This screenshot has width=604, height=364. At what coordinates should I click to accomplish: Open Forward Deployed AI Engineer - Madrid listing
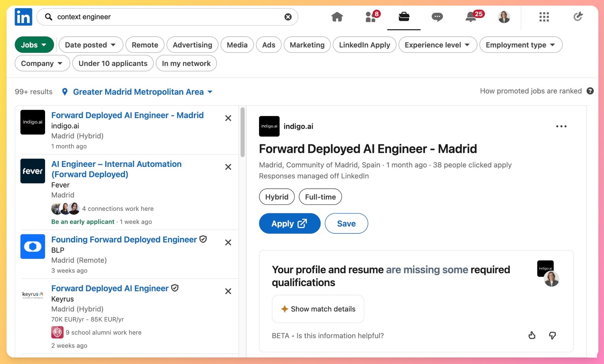coord(127,115)
